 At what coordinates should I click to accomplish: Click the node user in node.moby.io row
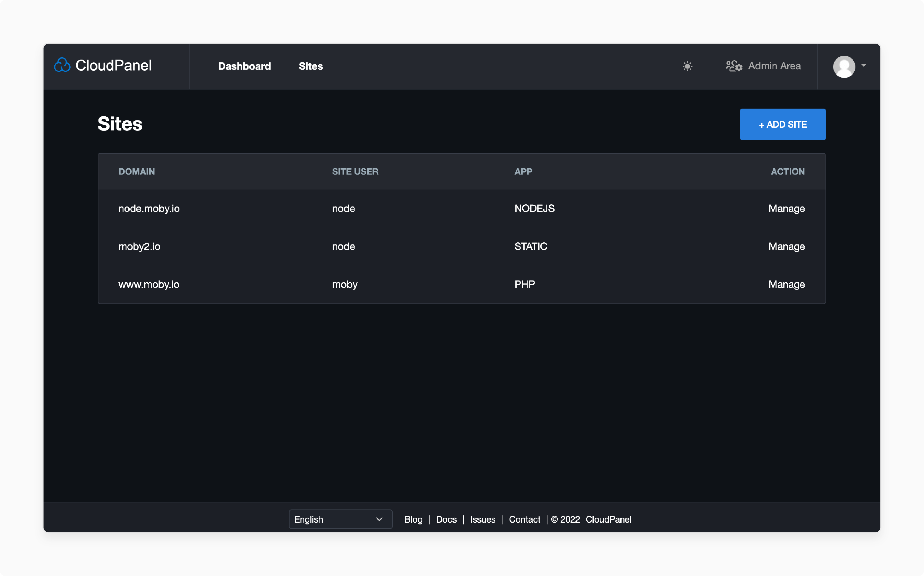[344, 208]
